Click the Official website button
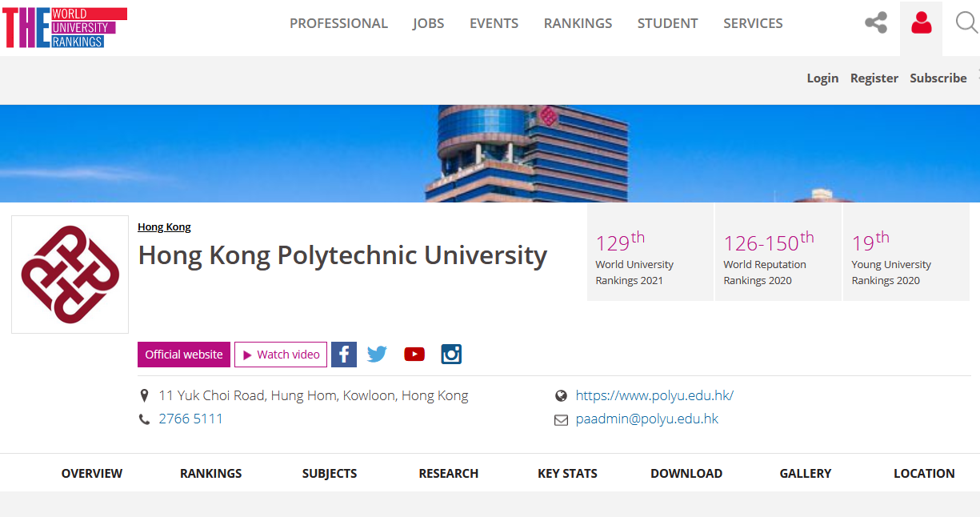980x517 pixels. point(183,354)
